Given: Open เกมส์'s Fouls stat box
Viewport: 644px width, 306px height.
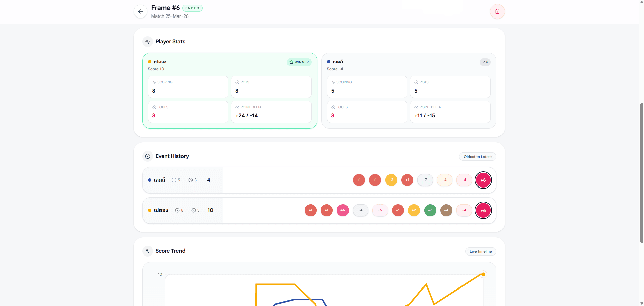Looking at the screenshot, I should click(367, 112).
